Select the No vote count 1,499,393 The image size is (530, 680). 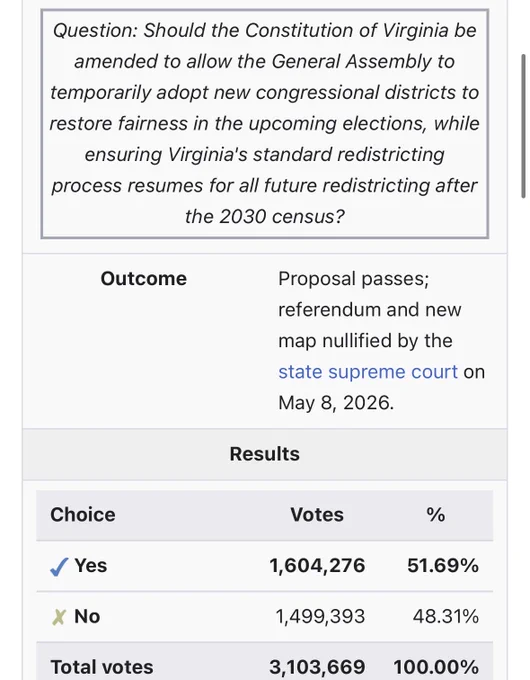click(321, 616)
